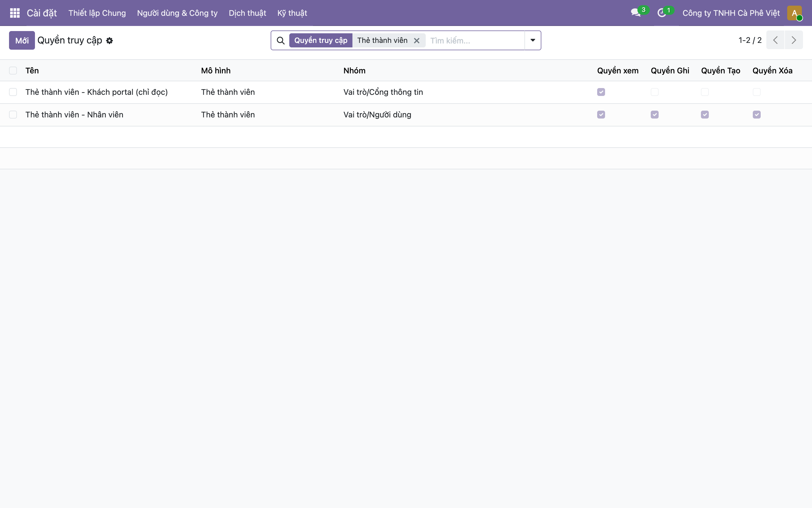This screenshot has height=508, width=812.
Task: Toggle Quyền xem for Khách portal row
Action: (x=601, y=92)
